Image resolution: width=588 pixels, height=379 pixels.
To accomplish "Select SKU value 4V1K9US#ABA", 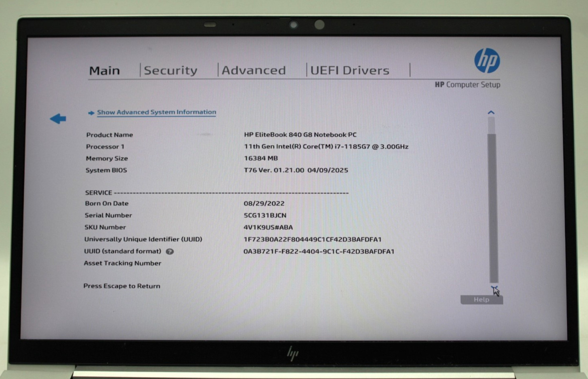I will (268, 227).
